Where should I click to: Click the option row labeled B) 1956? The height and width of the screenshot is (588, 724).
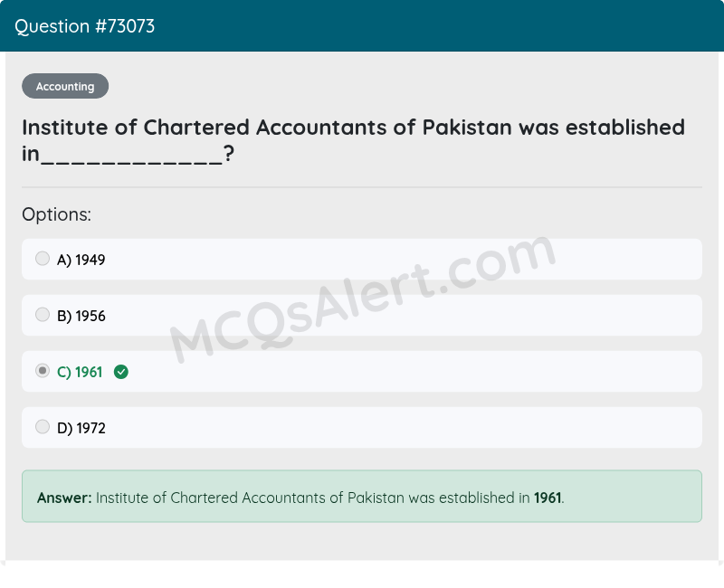click(x=362, y=315)
